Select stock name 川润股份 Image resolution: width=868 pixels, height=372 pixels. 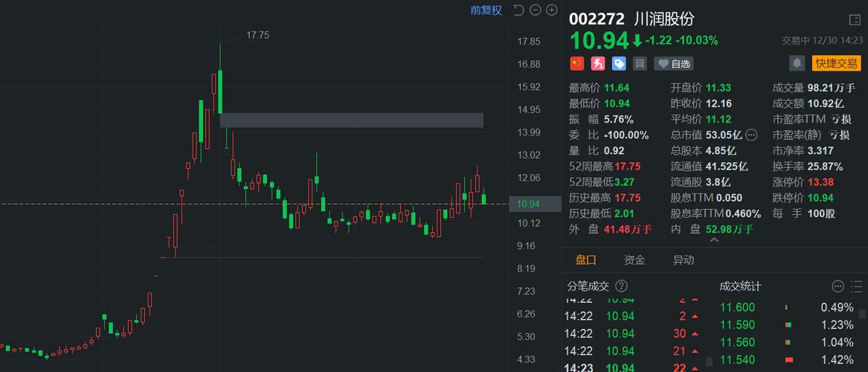point(663,19)
